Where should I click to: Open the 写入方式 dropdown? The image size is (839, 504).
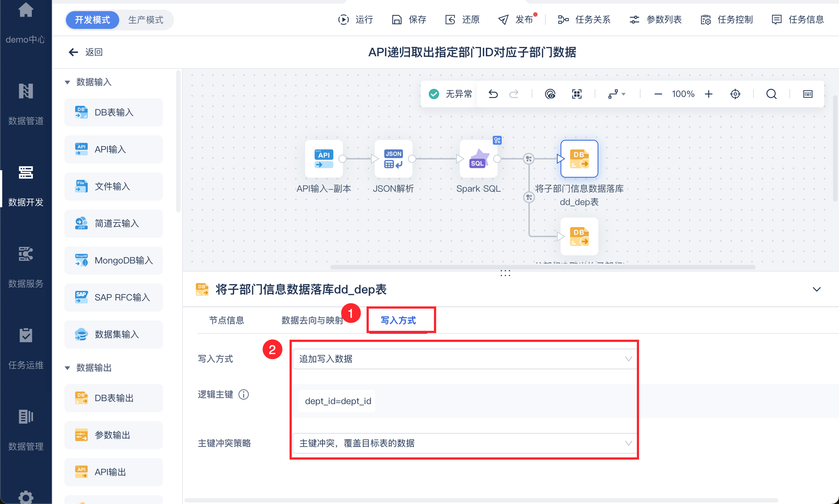pos(465,359)
